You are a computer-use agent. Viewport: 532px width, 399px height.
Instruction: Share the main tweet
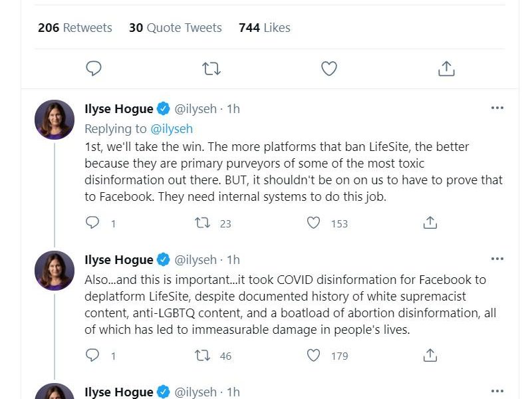pos(446,68)
